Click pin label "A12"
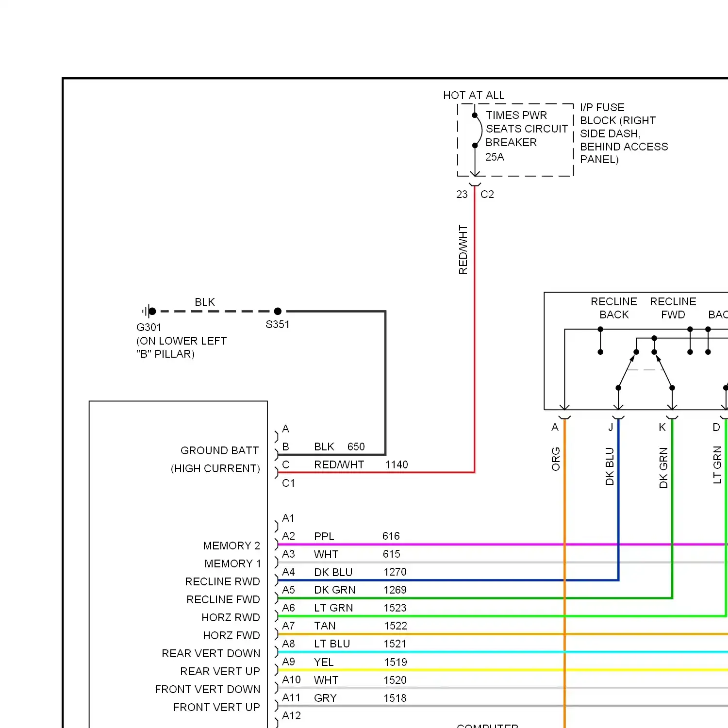The image size is (728, 728). (291, 715)
